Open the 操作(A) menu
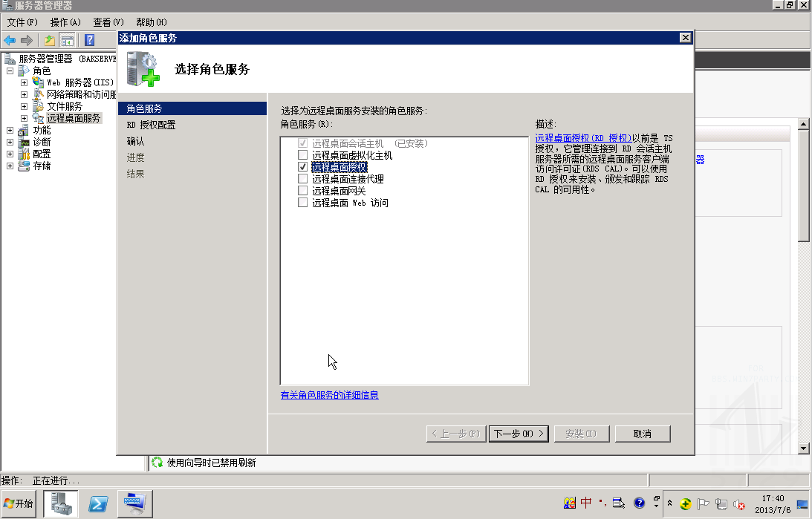This screenshot has height=519, width=812. click(x=65, y=22)
